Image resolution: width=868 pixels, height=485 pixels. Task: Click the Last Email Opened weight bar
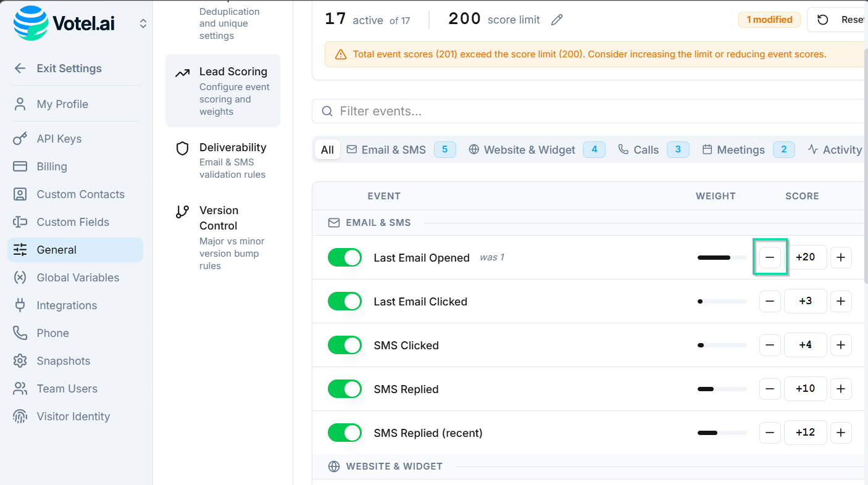point(722,257)
